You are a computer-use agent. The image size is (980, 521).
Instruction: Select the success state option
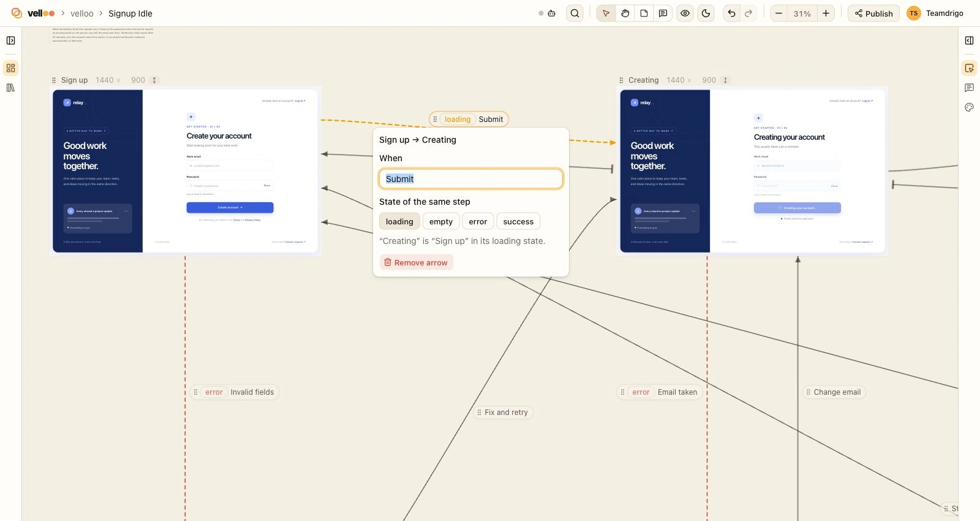click(x=518, y=222)
